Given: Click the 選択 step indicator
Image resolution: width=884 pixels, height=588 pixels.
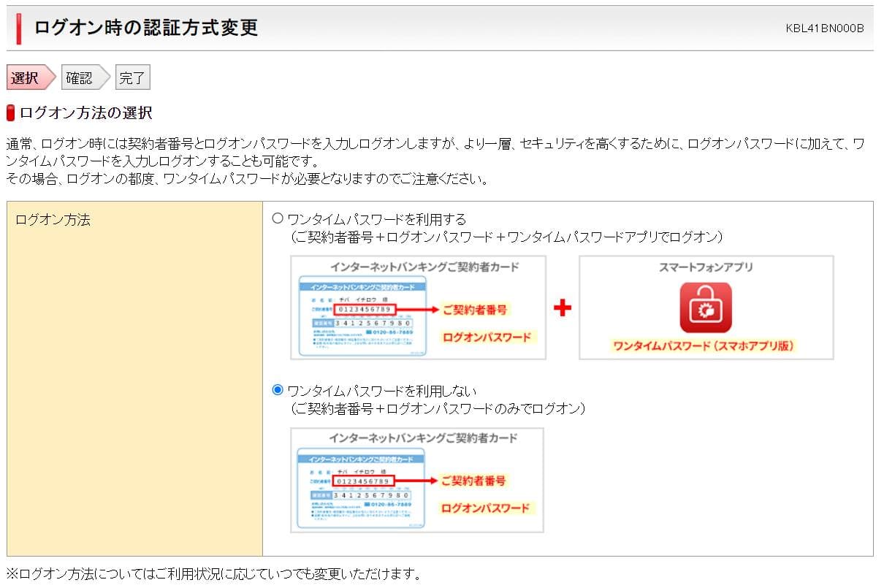Looking at the screenshot, I should coord(26,77).
